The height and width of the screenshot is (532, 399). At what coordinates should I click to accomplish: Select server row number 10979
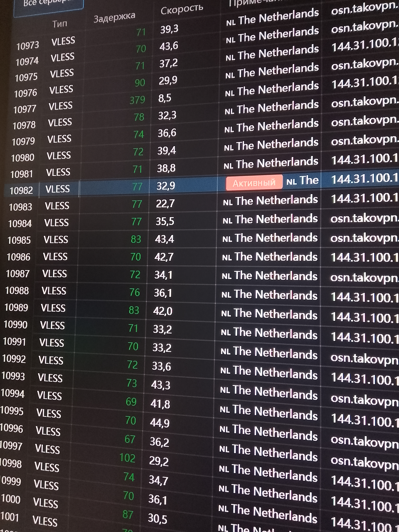23,141
